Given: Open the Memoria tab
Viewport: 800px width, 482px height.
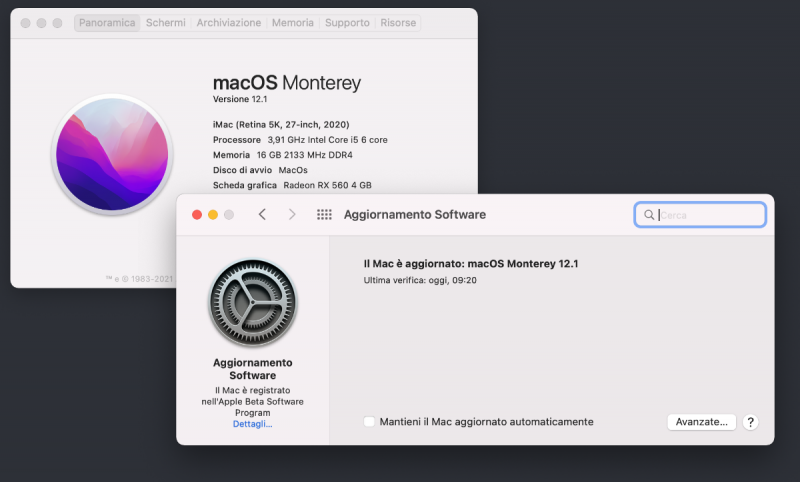Looking at the screenshot, I should [x=293, y=23].
